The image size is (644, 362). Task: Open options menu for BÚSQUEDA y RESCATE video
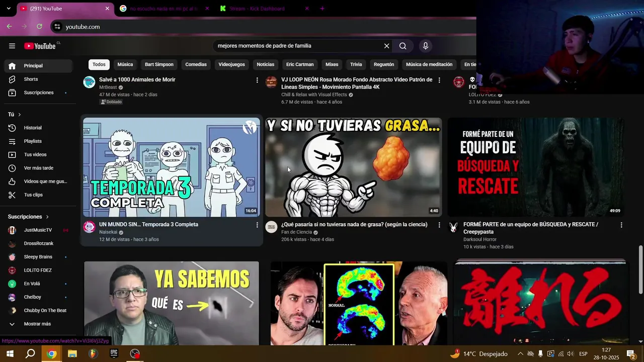pyautogui.click(x=621, y=225)
